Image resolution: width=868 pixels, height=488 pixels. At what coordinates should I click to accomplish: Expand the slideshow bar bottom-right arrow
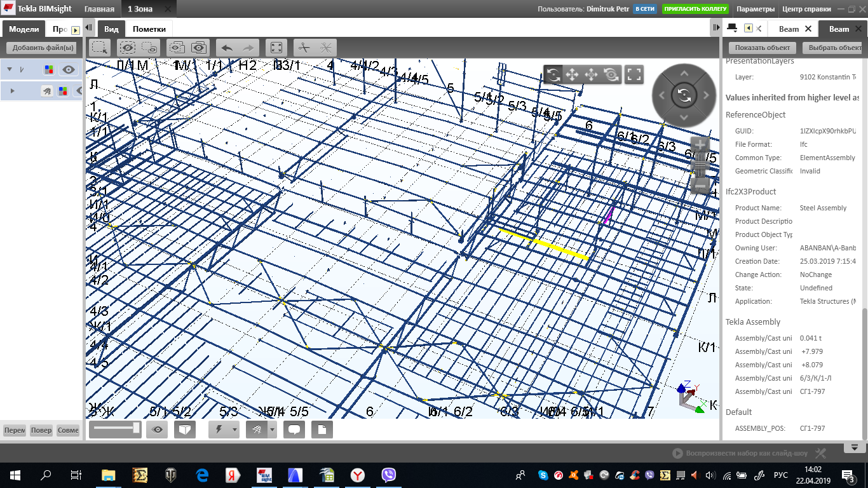tap(854, 447)
